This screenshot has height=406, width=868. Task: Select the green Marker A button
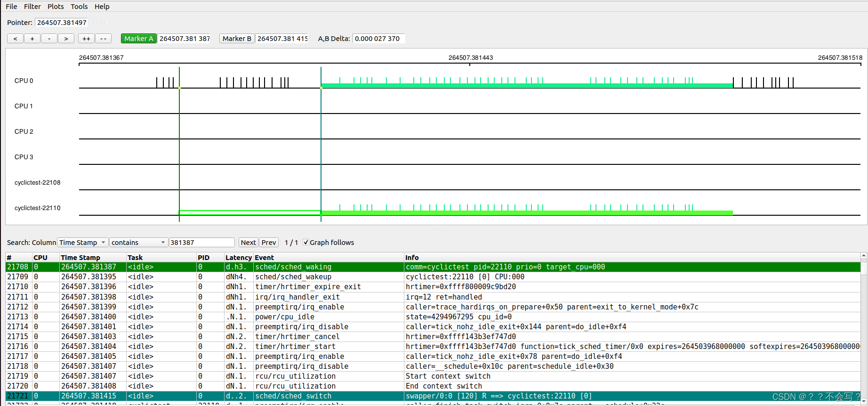[139, 39]
